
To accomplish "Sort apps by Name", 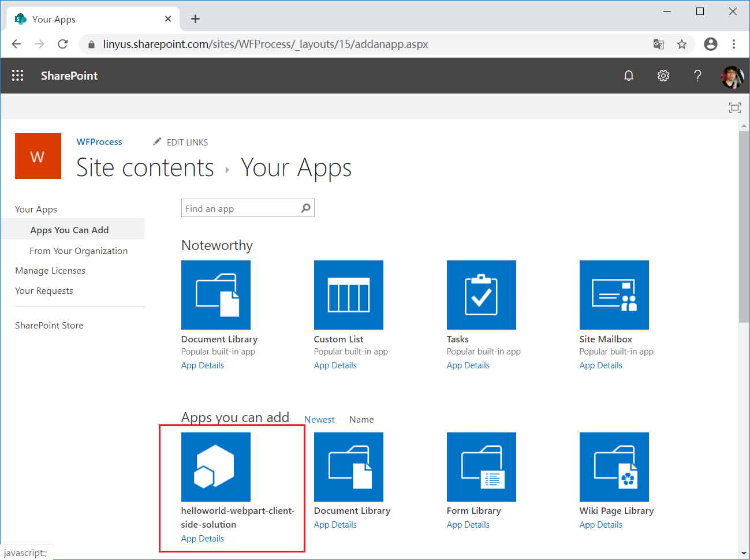I will tap(361, 419).
